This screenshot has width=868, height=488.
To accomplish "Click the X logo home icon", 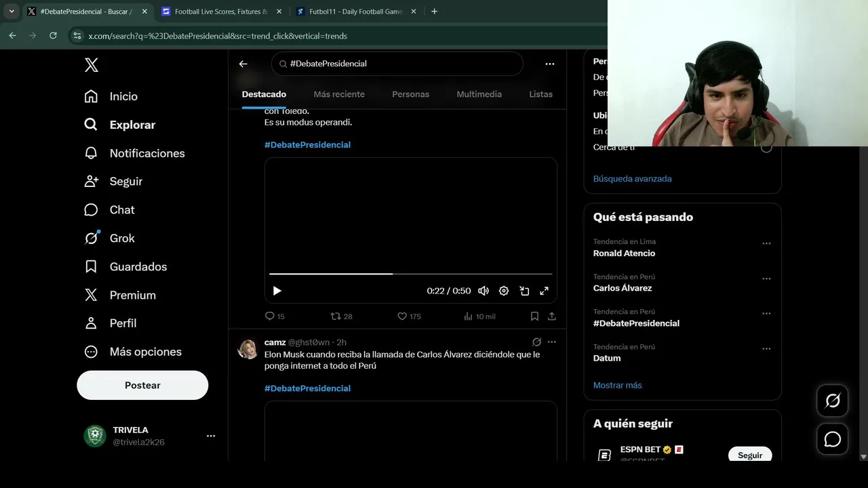I will click(92, 65).
